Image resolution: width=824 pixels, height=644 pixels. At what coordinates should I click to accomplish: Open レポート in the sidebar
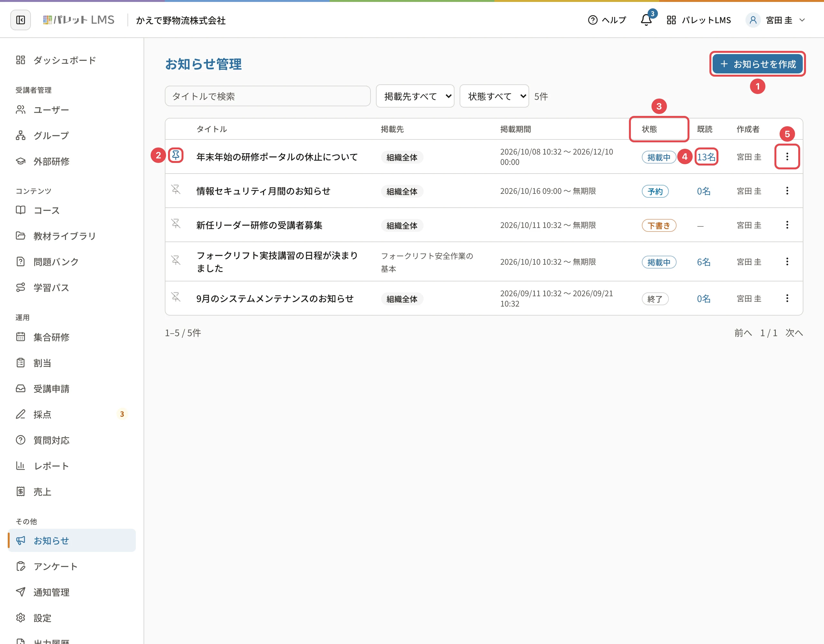tap(72, 466)
